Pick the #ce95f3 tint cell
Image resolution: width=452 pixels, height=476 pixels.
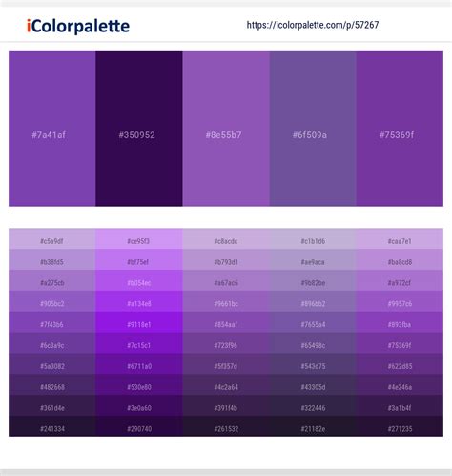139,238
